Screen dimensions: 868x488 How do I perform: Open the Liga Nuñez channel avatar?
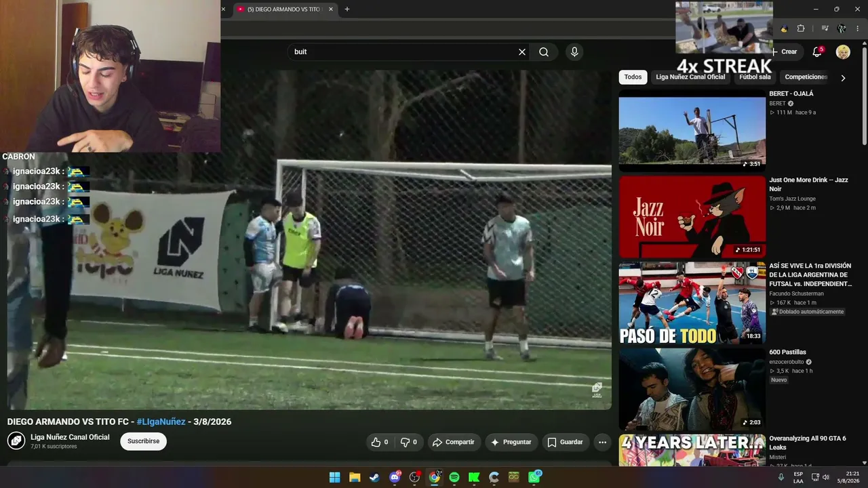click(16, 441)
